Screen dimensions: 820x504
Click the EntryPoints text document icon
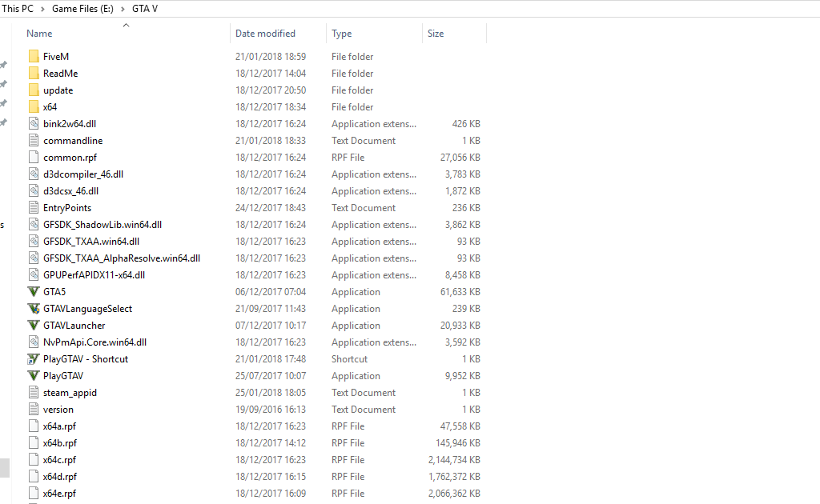(x=34, y=207)
